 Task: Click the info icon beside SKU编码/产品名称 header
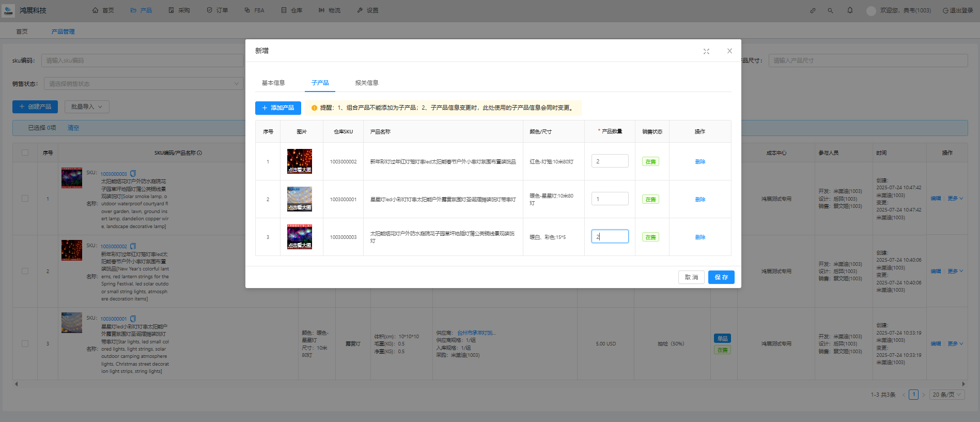199,153
